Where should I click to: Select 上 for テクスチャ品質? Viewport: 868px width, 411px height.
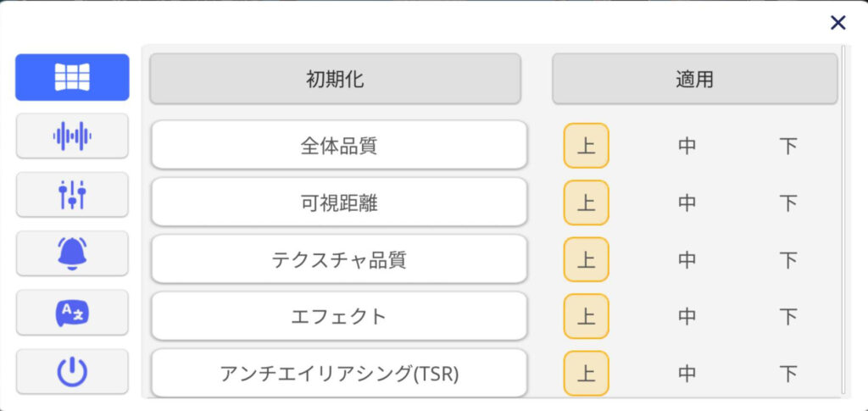pos(587,260)
